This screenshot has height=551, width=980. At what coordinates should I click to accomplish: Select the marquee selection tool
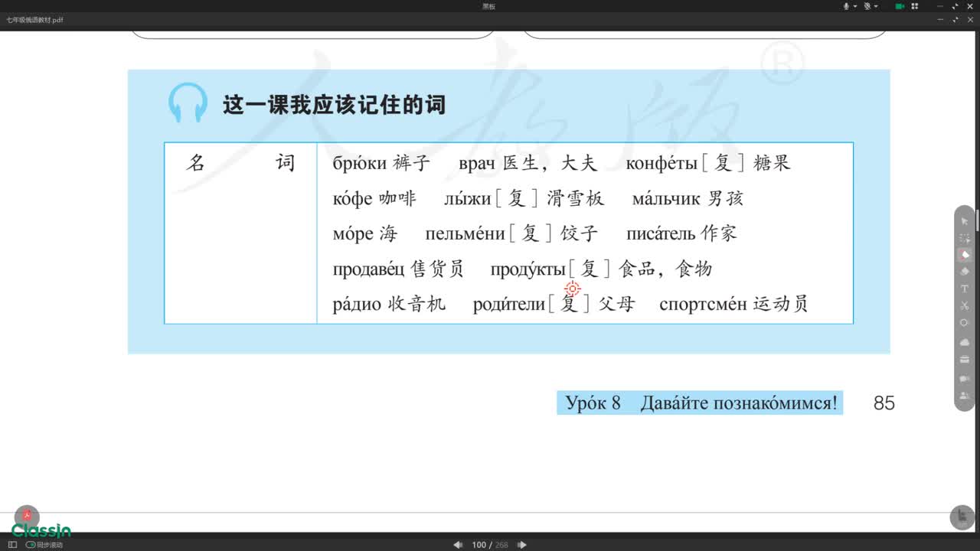point(965,238)
